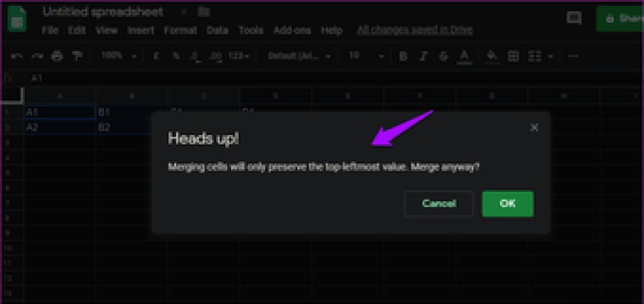The width and height of the screenshot is (644, 304).
Task: Click the OK button to merge anyway
Action: (508, 203)
